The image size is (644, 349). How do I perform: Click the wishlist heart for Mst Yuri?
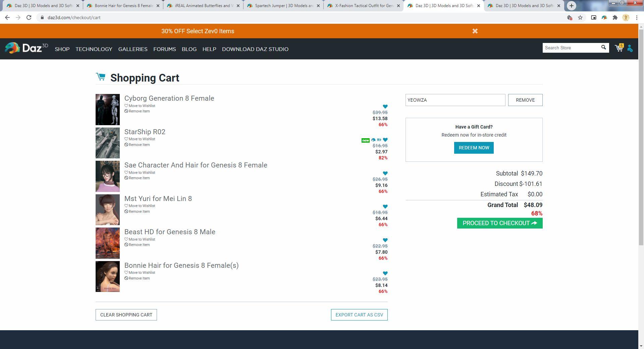[385, 206]
